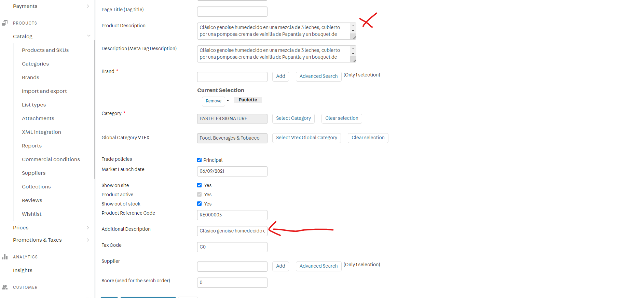Open the Wishlist menu item
The width and height of the screenshot is (644, 298).
[31, 214]
